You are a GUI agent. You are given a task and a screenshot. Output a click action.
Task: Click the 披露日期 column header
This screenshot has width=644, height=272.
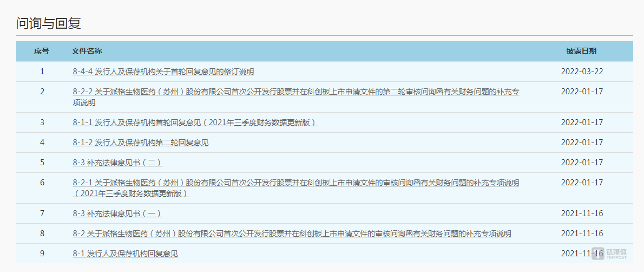click(x=582, y=51)
